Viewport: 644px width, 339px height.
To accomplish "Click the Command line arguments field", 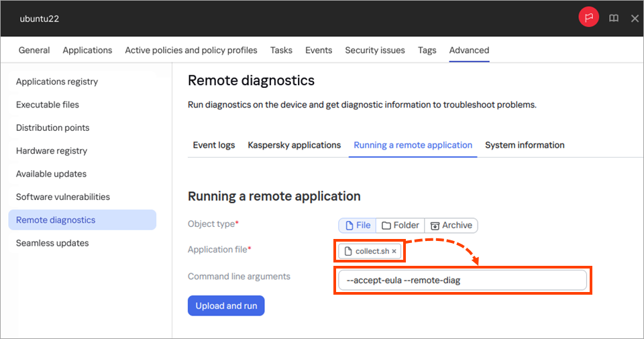I will (462, 281).
